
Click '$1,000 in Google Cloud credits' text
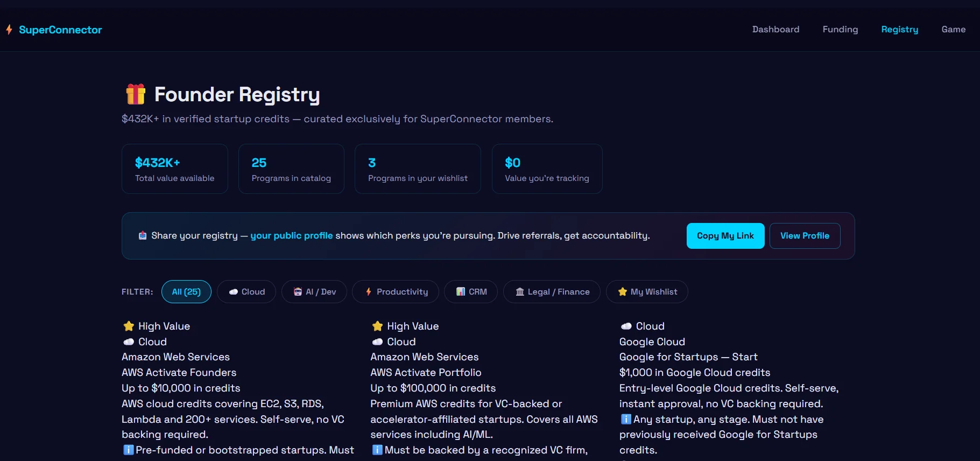coord(695,373)
